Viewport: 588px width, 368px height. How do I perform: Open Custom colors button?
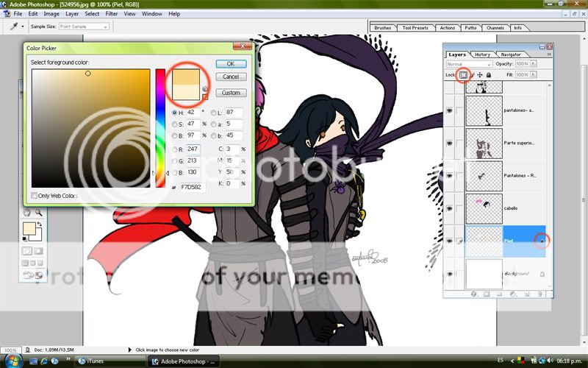click(231, 93)
